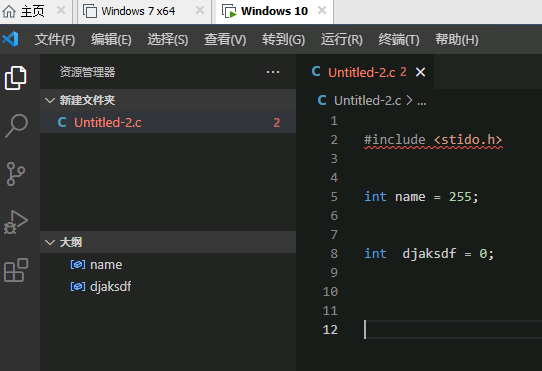Click variable symbol icon beside name in outline

(x=77, y=265)
